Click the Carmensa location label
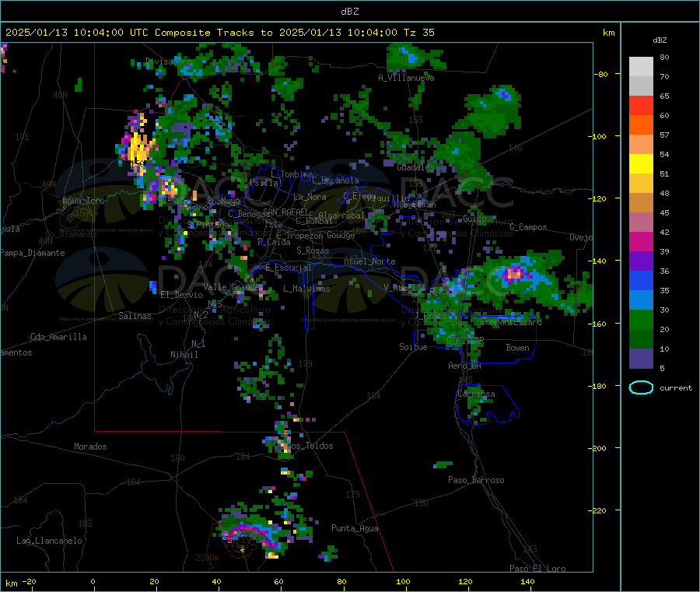Image resolution: width=700 pixels, height=592 pixels. pos(476,394)
